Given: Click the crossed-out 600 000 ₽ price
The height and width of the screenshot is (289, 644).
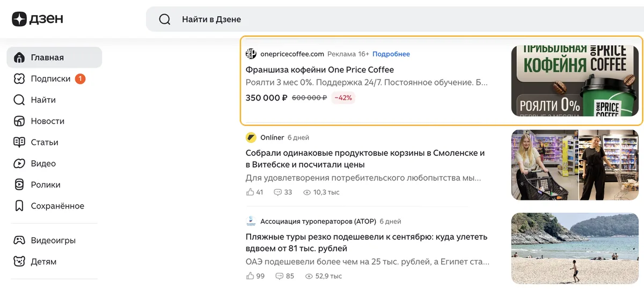Looking at the screenshot, I should (x=309, y=98).
